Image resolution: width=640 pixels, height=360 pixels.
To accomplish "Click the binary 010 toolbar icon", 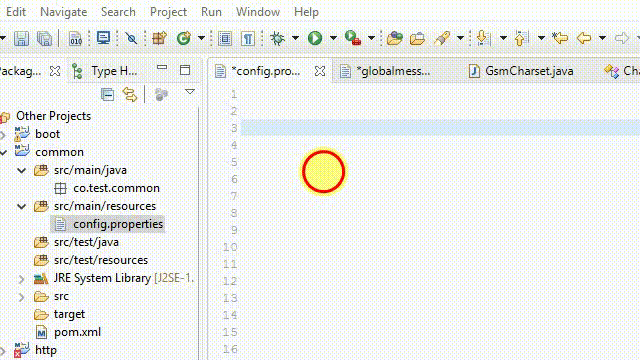I will pyautogui.click(x=75, y=39).
